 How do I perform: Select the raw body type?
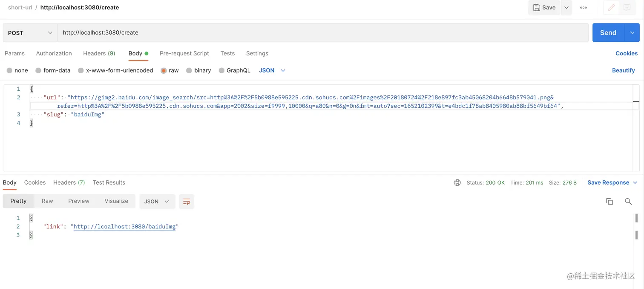click(170, 70)
